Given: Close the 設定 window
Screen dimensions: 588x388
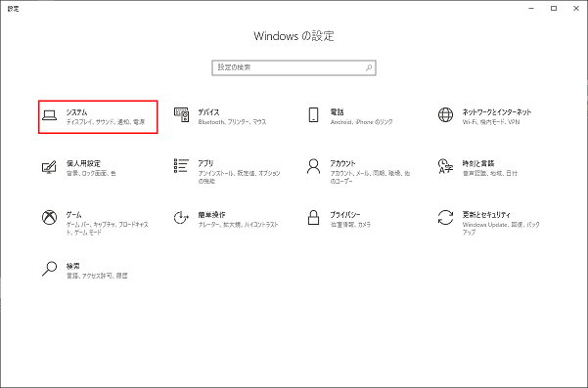Looking at the screenshot, I should pos(576,8).
